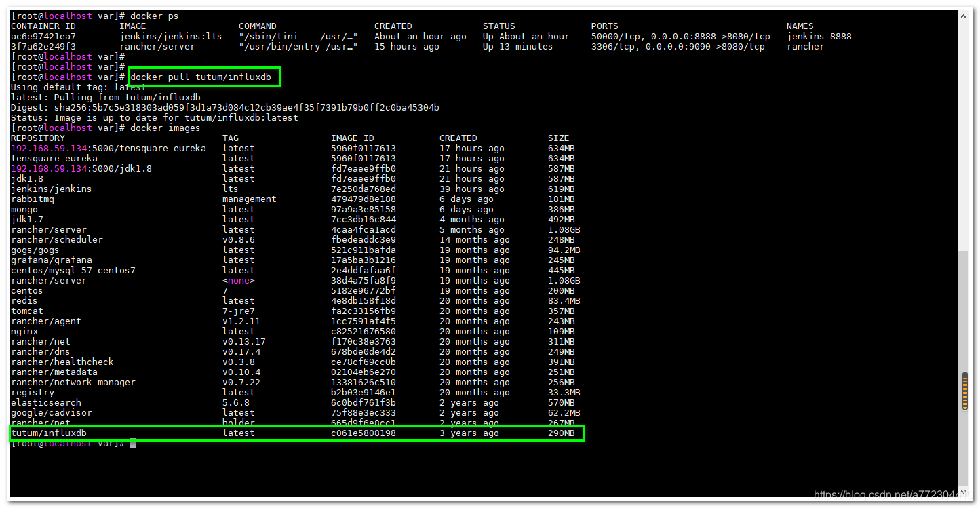Image resolution: width=980 pixels, height=508 pixels.
Task: Click the tutum/influxdb repository name in the images list
Action: [x=49, y=433]
